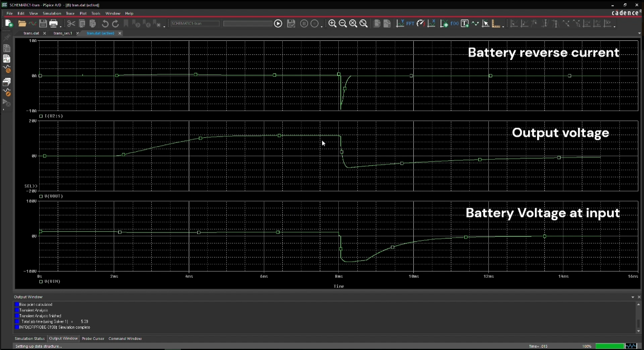Open the Command Window tab

tap(125, 338)
